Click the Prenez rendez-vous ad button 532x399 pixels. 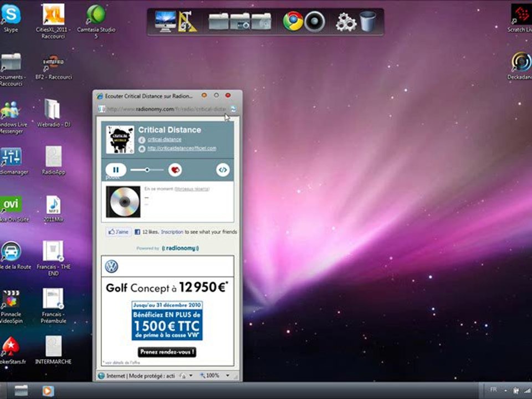167,352
